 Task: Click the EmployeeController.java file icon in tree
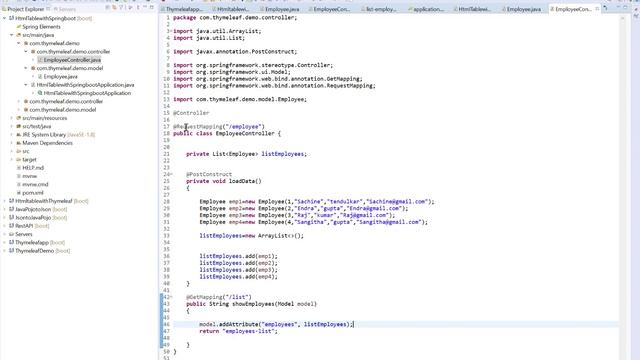tap(40, 60)
